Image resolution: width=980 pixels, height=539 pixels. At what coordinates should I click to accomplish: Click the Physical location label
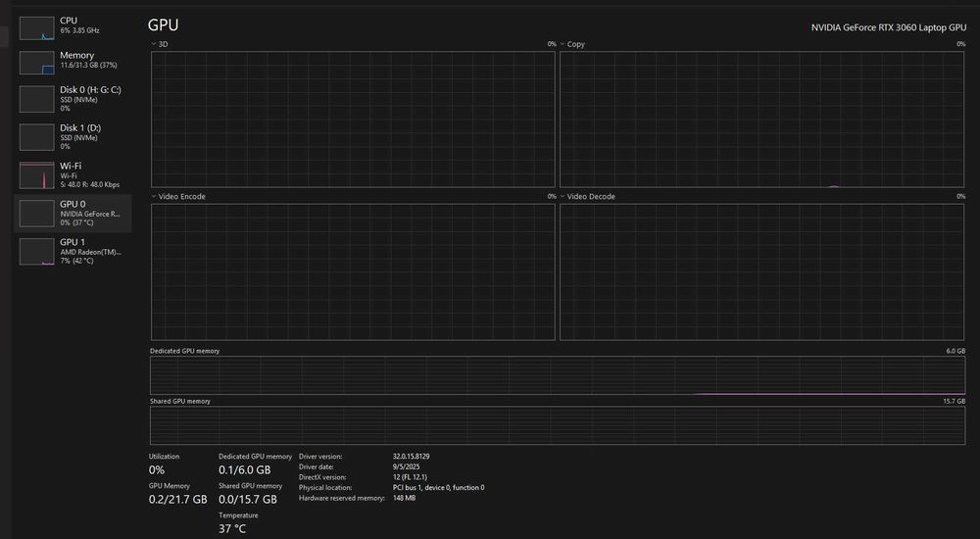pos(325,488)
